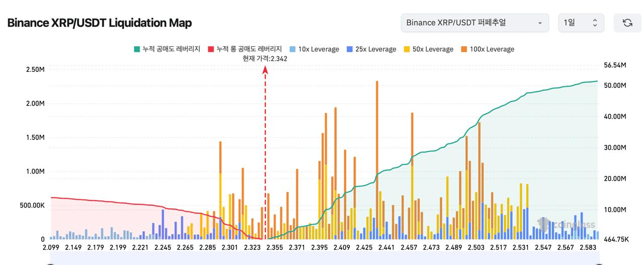This screenshot has height=265, width=644.
Task: Click the blue 25x Leverage legend icon
Action: [x=350, y=49]
